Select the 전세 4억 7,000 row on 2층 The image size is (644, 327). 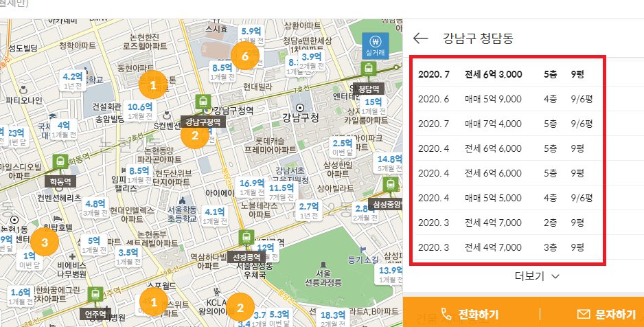(x=509, y=223)
